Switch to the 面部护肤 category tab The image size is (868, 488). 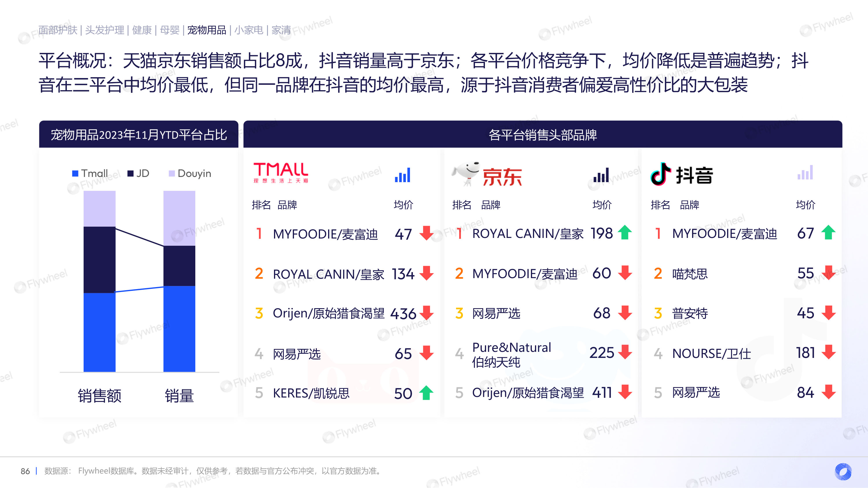[58, 30]
